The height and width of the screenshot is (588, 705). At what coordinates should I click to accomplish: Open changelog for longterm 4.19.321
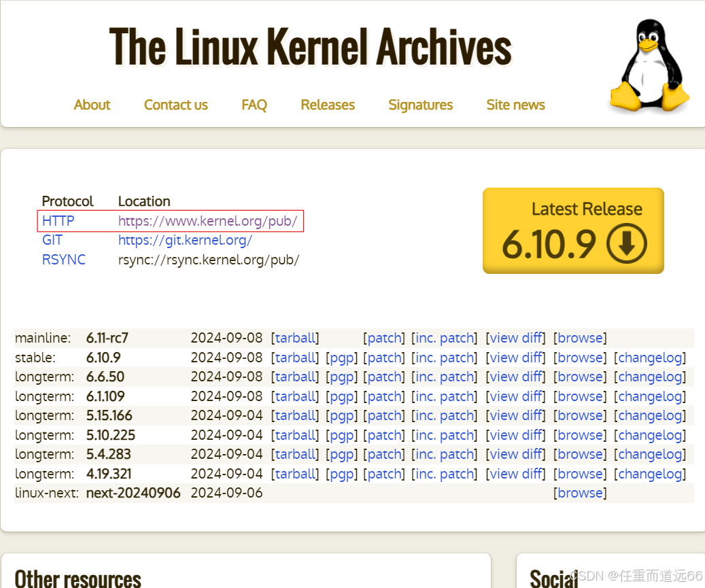coord(650,474)
